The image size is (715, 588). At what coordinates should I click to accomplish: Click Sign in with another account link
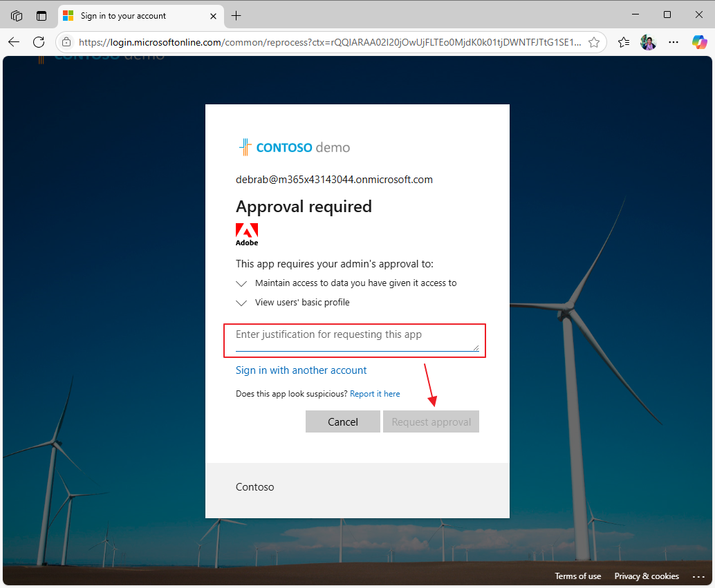pos(301,370)
